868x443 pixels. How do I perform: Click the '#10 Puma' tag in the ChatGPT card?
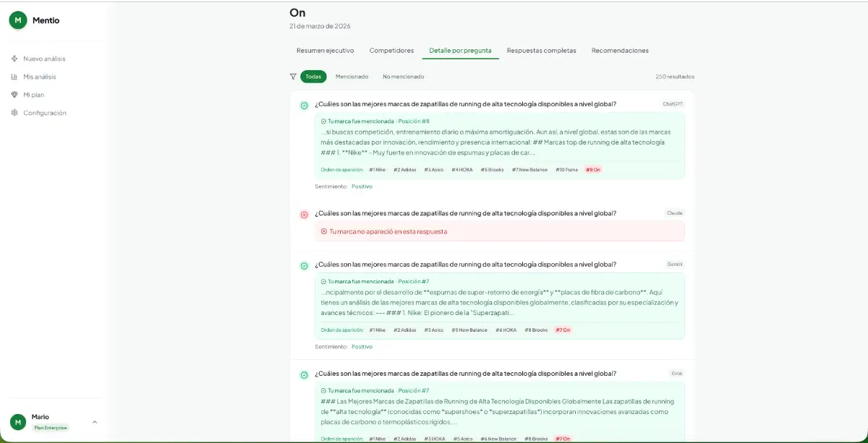[x=566, y=170]
